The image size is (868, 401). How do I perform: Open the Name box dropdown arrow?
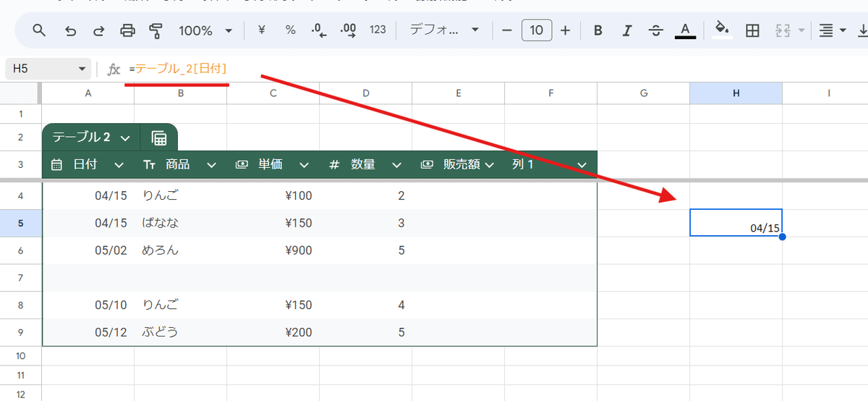click(81, 69)
